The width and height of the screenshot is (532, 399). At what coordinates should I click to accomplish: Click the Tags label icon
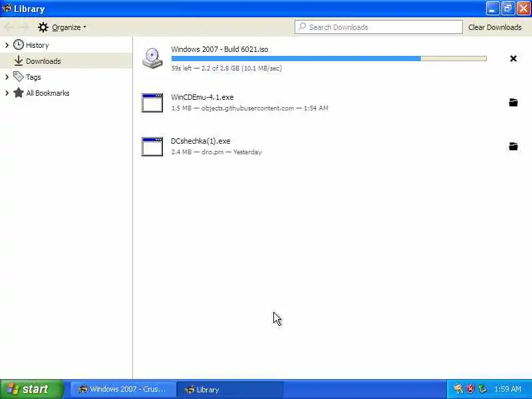point(19,76)
